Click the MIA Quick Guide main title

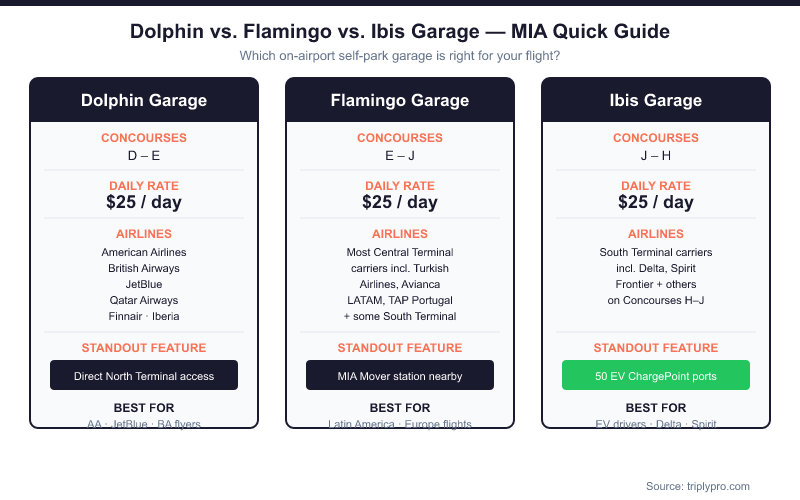pos(400,31)
